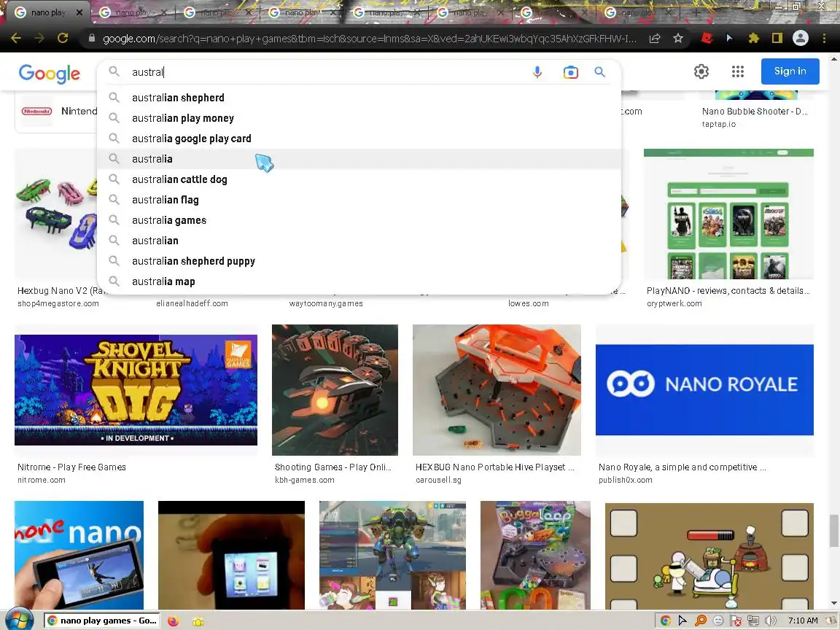This screenshot has width=840, height=630.
Task: Open the Windows Start button
Action: [18, 620]
